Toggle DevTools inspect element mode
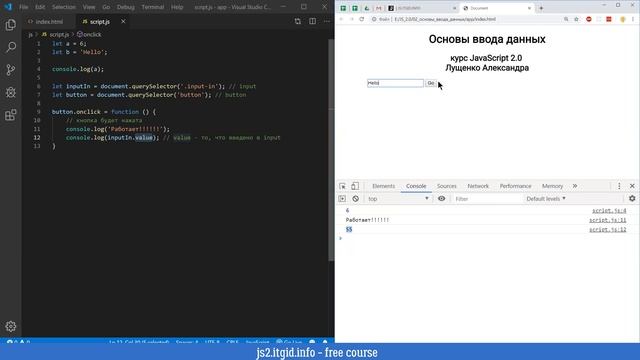640x360 pixels. click(342, 186)
